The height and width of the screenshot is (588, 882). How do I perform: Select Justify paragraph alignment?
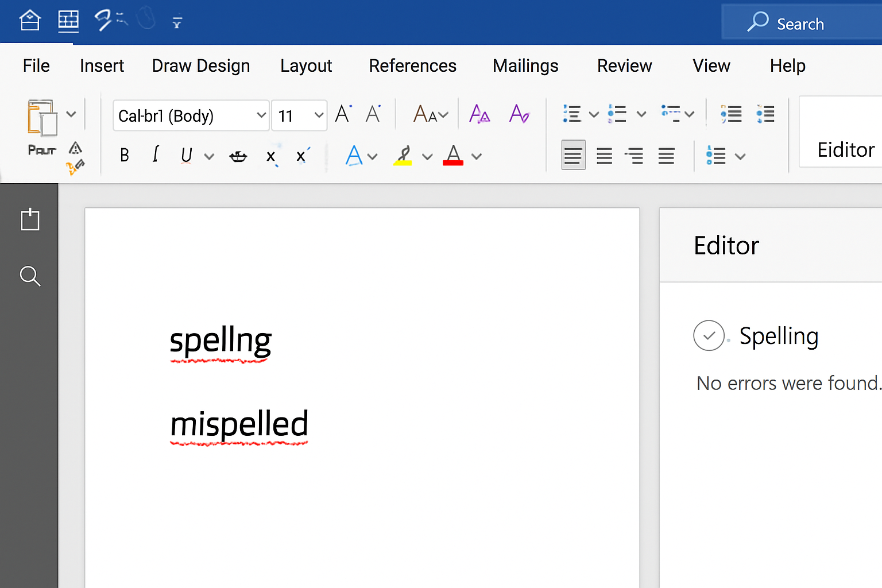666,156
